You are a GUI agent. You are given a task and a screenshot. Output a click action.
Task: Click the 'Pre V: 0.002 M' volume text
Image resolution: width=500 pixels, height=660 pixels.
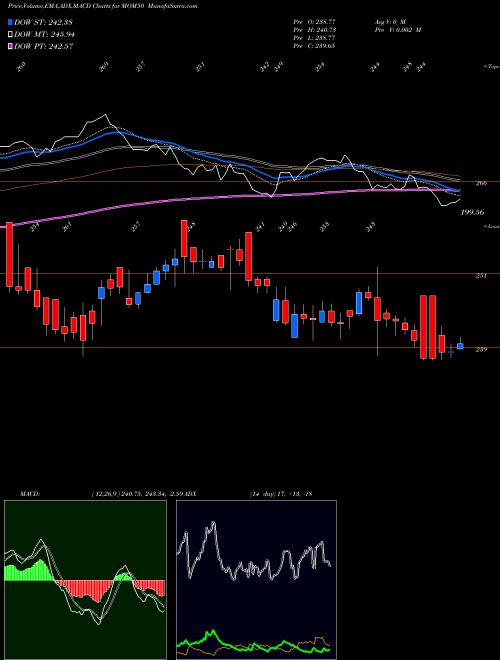tap(397, 29)
